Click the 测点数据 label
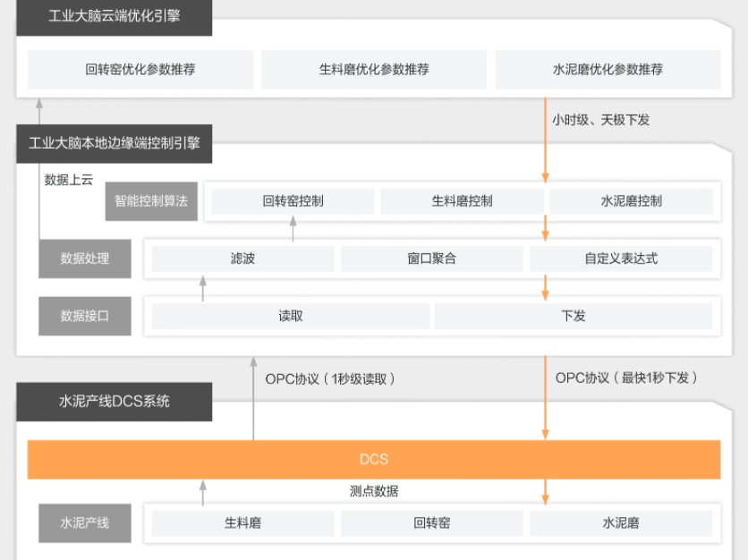Screen dimensions: 748x560 point(374,491)
